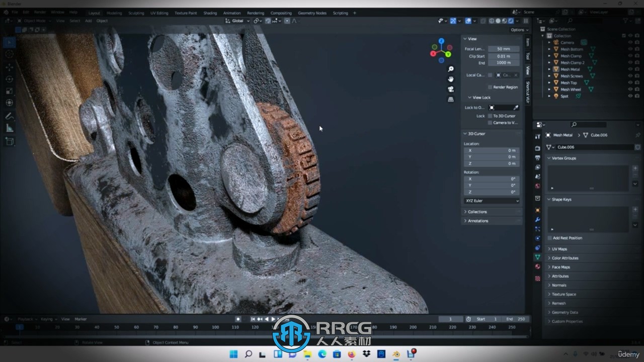Open View Layer properties tab icon
This screenshot has width=644, height=362.
[537, 167]
